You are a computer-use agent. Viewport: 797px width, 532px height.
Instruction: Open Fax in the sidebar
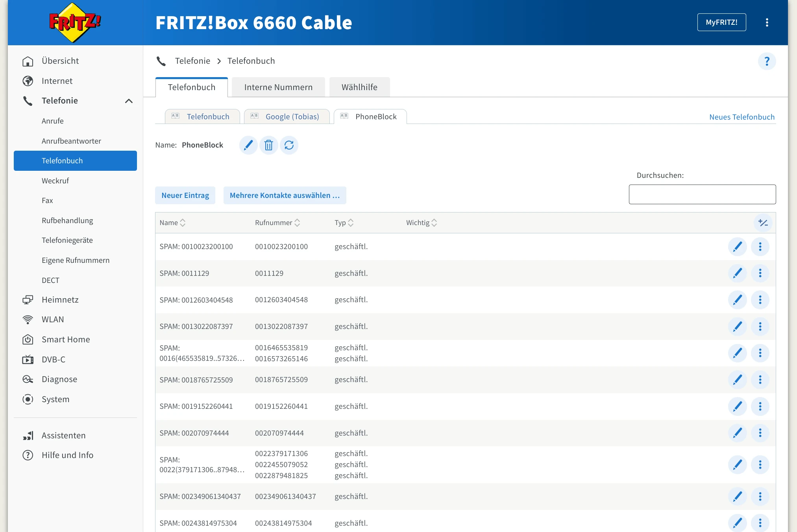coord(47,200)
